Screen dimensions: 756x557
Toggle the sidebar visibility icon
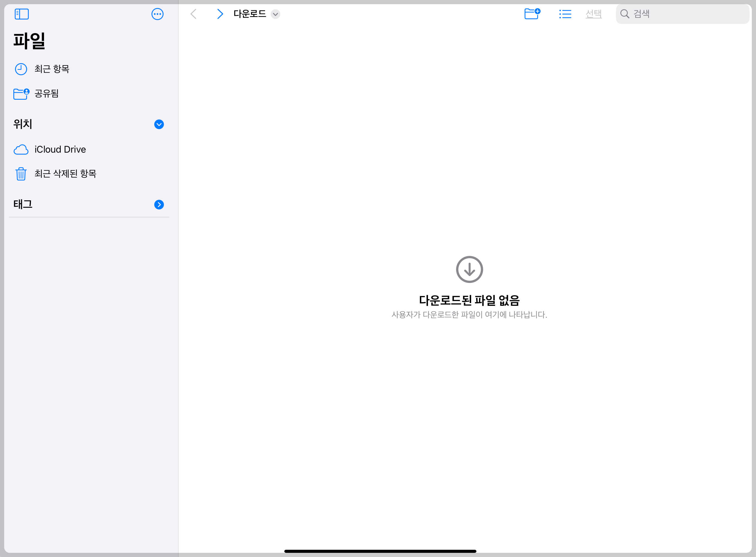pyautogui.click(x=21, y=14)
